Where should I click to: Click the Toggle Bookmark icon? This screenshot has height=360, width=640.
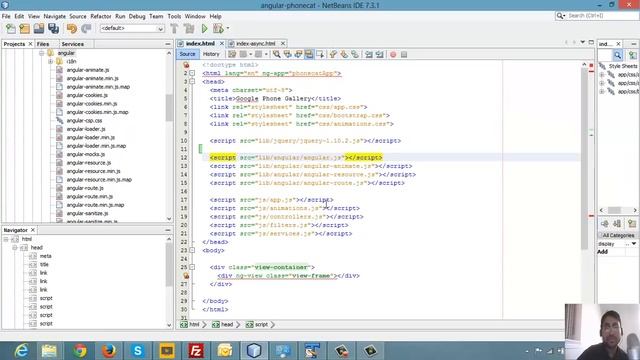point(355,54)
